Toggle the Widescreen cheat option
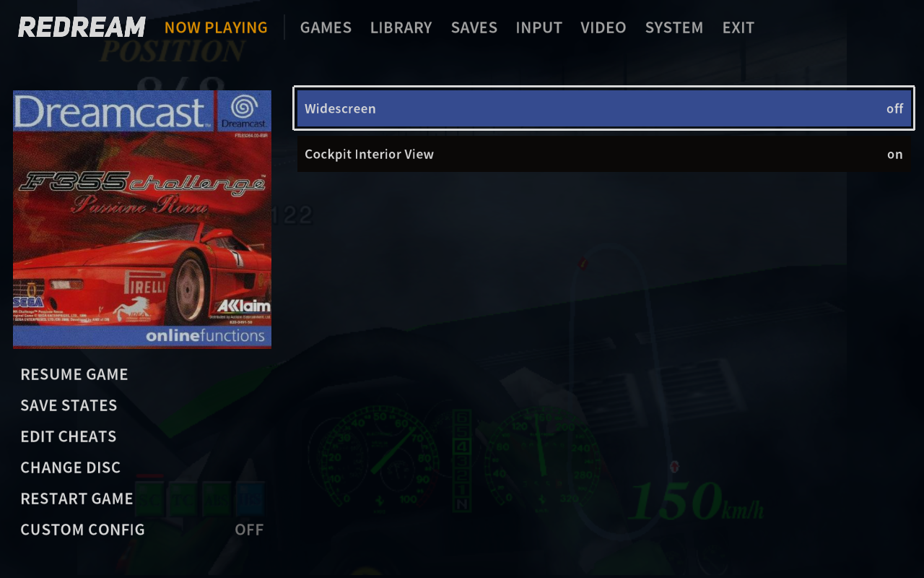 tap(603, 108)
